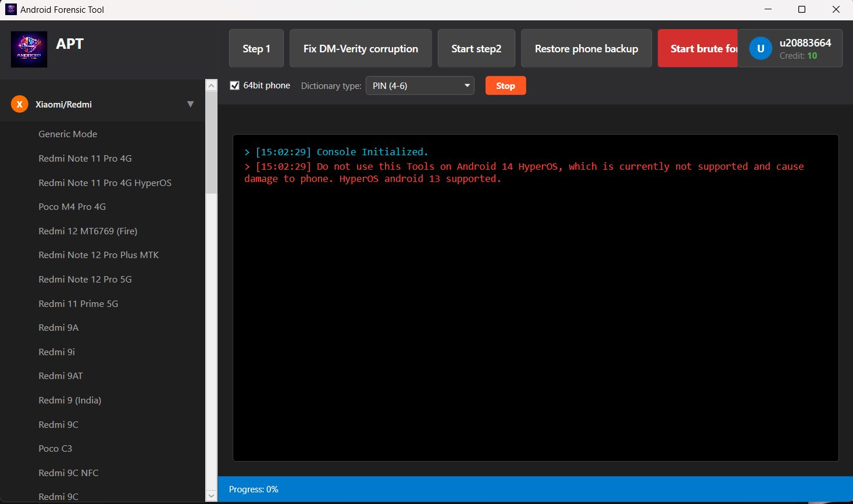Stop the operation with the orange Stop button
Viewport: 853px width, 504px height.
[x=505, y=85]
